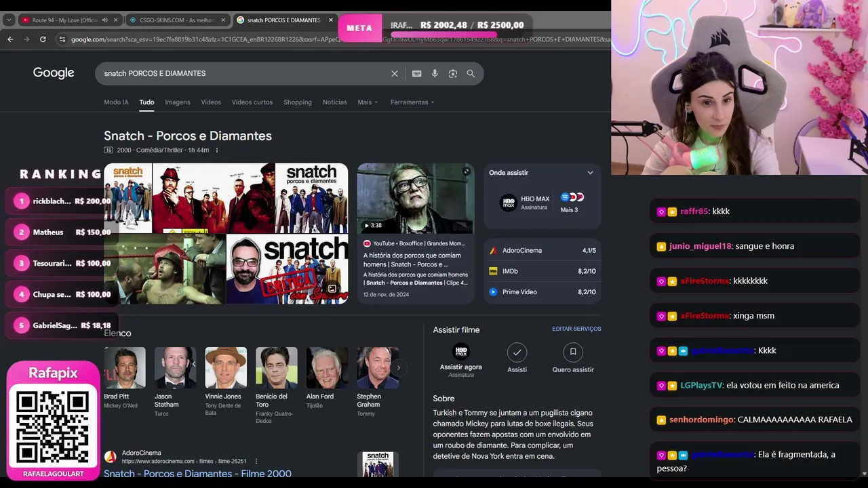Open site information icon in address bar
868x488 pixels.
pyautogui.click(x=63, y=39)
